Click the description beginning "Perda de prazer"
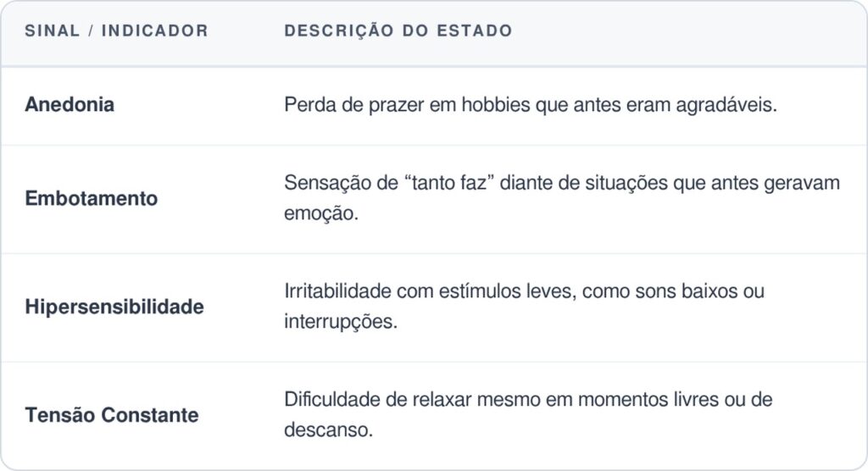The height and width of the screenshot is (471, 868). [x=530, y=105]
